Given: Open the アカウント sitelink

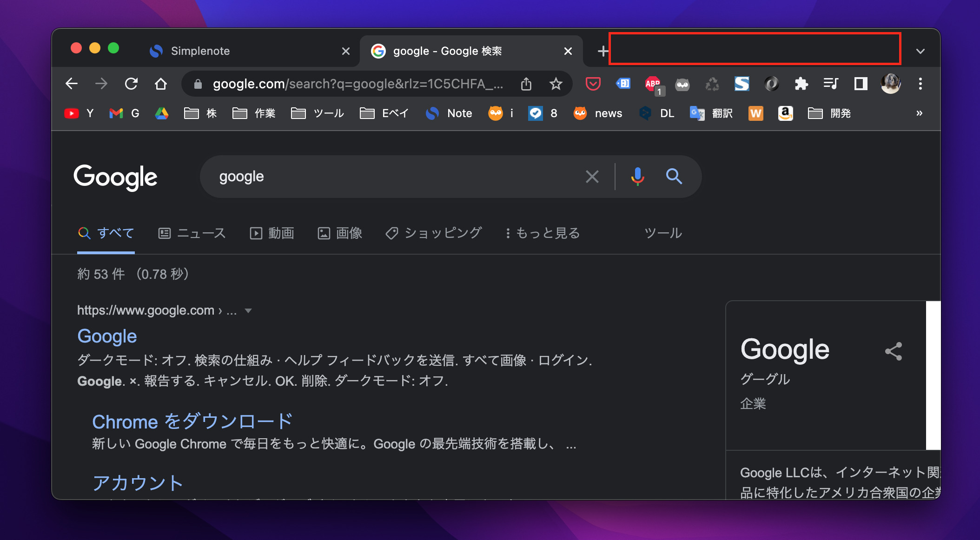Looking at the screenshot, I should pos(138,483).
